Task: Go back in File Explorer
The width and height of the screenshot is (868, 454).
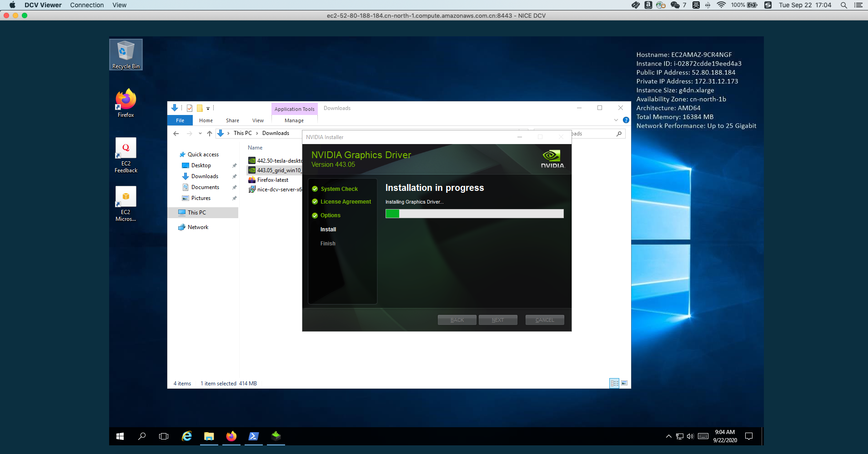Action: point(176,133)
